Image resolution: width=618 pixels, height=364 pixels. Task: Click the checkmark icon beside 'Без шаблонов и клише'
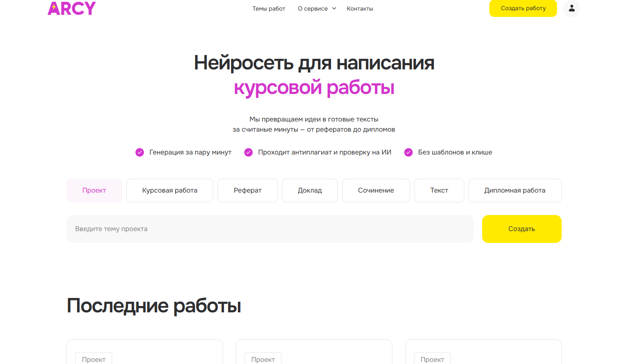click(x=408, y=152)
